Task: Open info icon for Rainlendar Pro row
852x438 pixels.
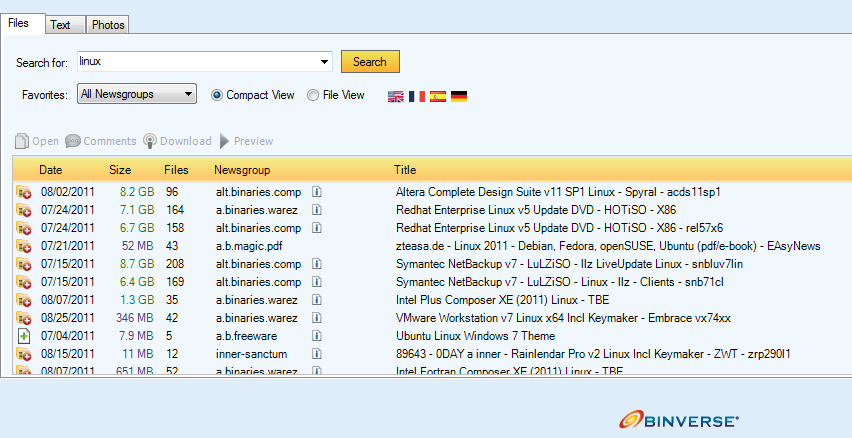Action: (x=317, y=354)
